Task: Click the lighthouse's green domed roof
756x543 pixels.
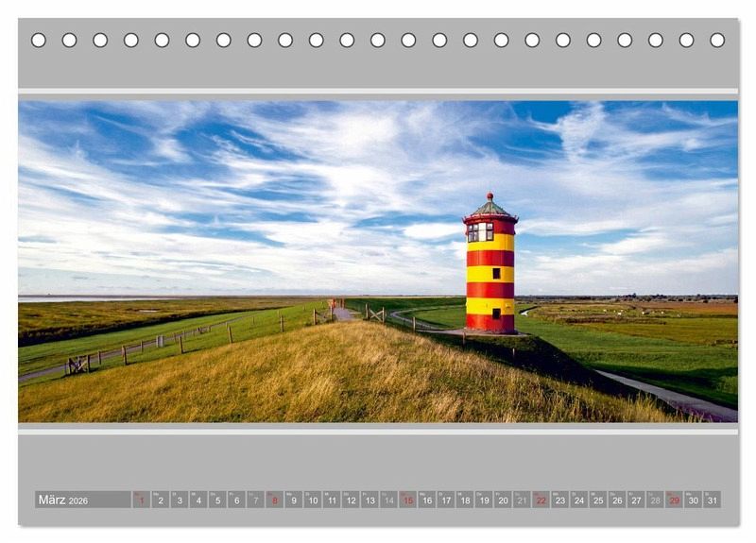Action: tap(490, 206)
